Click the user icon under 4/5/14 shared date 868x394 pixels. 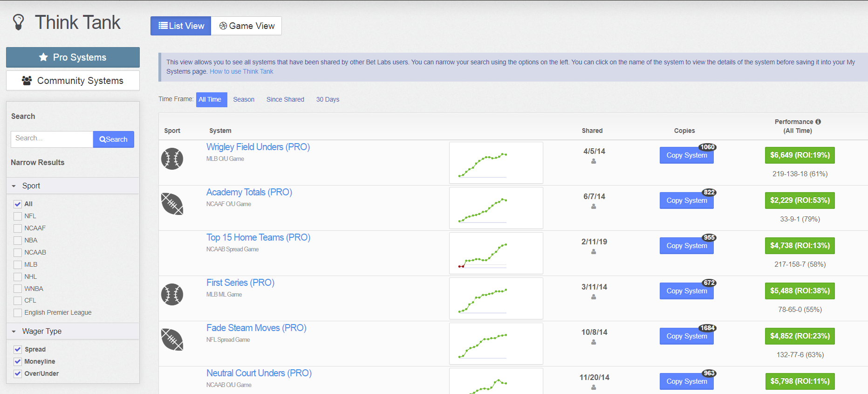(x=594, y=161)
